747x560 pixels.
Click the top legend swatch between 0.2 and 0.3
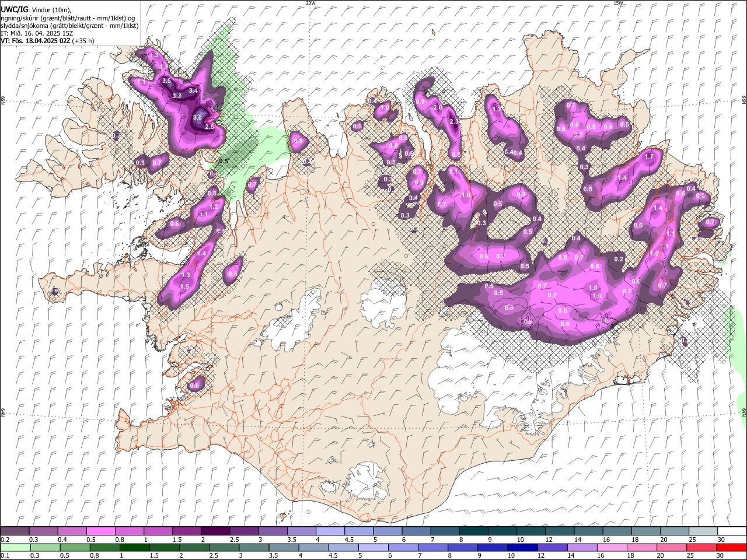(15, 531)
